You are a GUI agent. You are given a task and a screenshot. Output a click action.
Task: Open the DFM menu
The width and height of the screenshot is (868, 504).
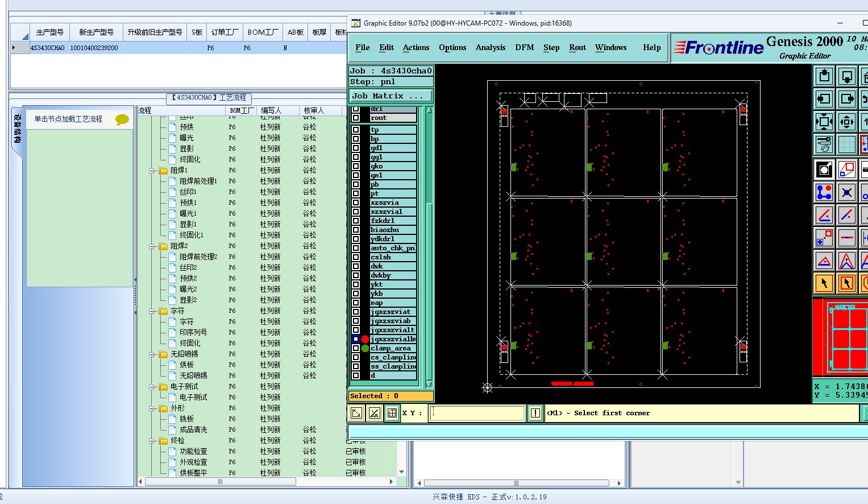pos(524,48)
